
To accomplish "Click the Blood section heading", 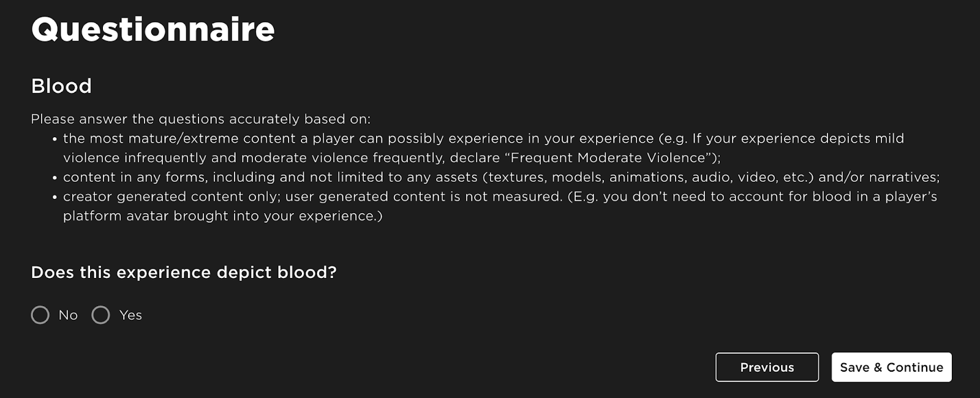I will (x=61, y=86).
